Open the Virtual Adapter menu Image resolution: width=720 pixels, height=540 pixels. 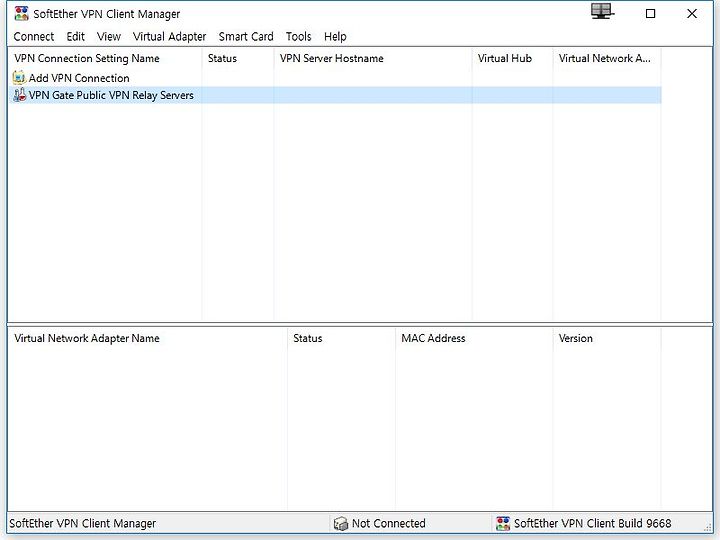pyautogui.click(x=169, y=36)
